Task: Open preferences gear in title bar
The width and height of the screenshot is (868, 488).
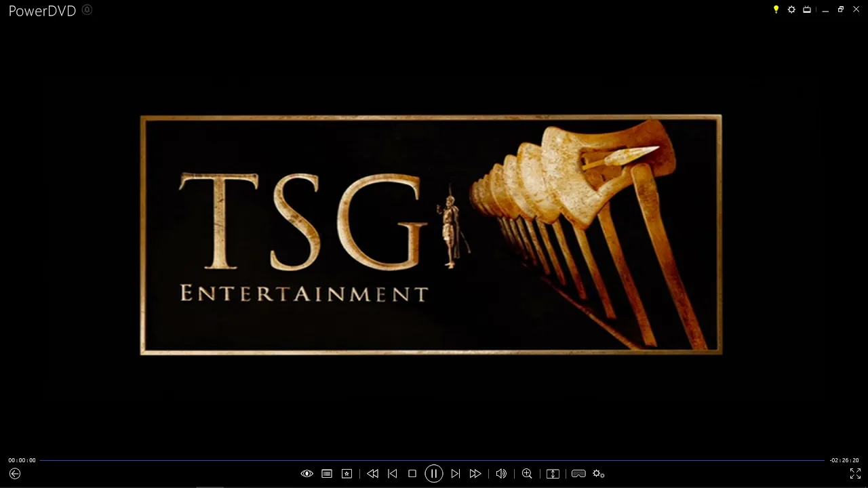Action: tap(791, 9)
